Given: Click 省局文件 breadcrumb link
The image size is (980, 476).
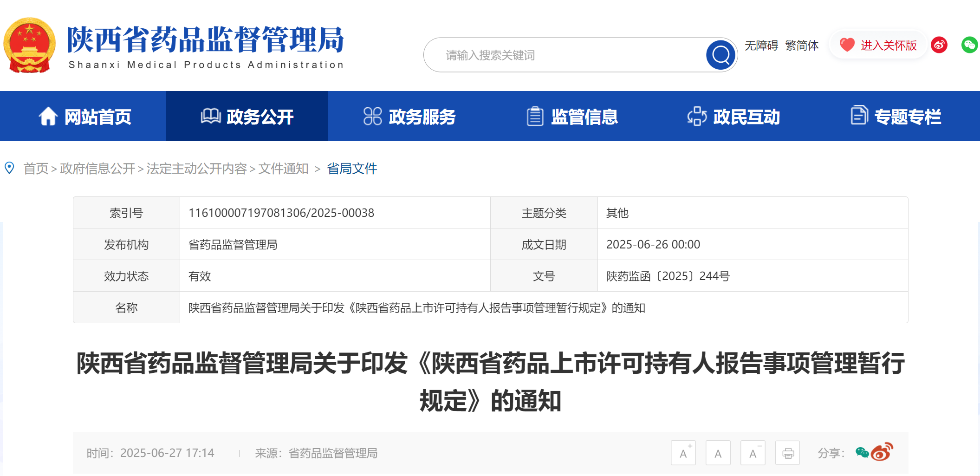Looking at the screenshot, I should pyautogui.click(x=352, y=169).
